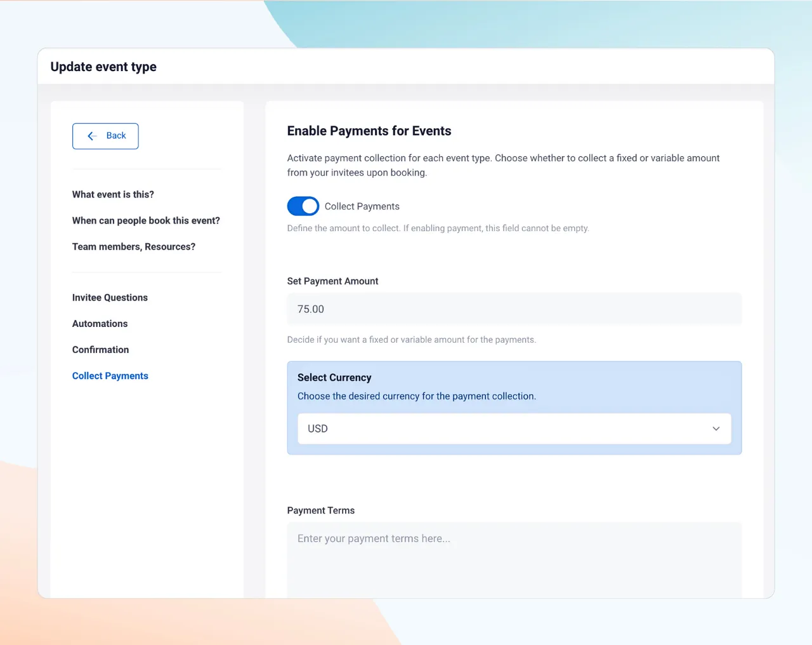
Task: Click the 'Enable Payments for Events' heading
Action: tap(369, 131)
